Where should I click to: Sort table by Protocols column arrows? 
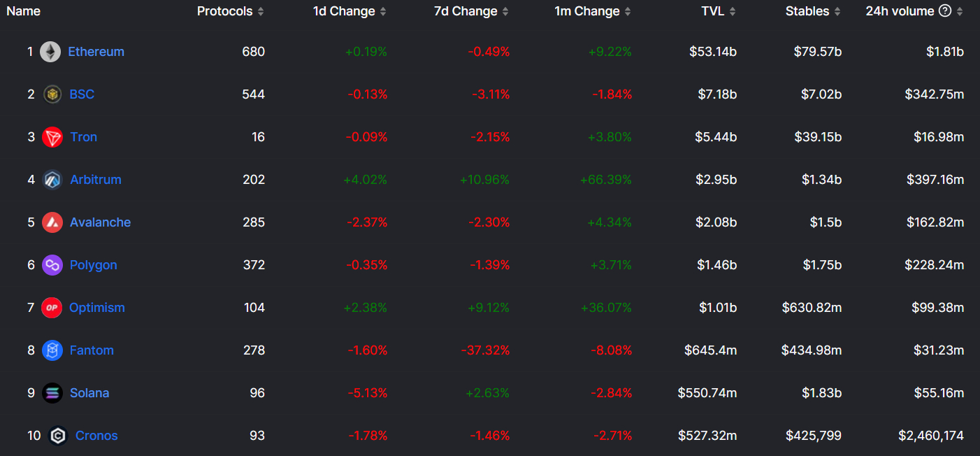[x=261, y=11]
